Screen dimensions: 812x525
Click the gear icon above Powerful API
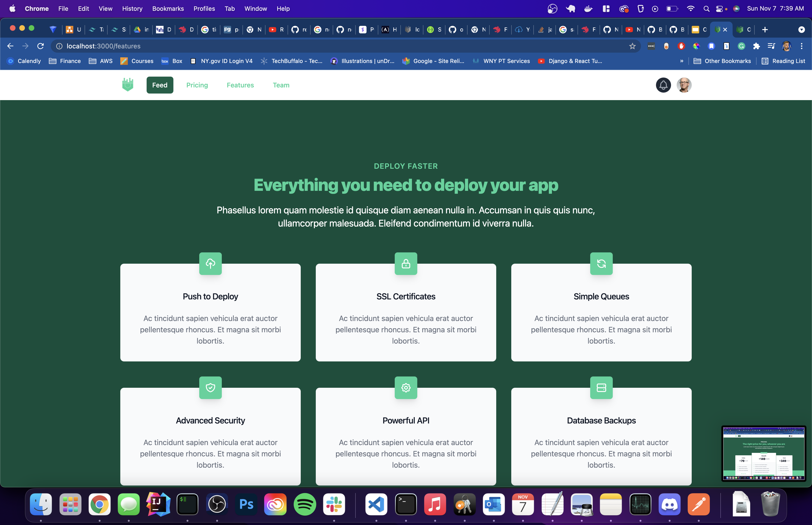(x=406, y=388)
